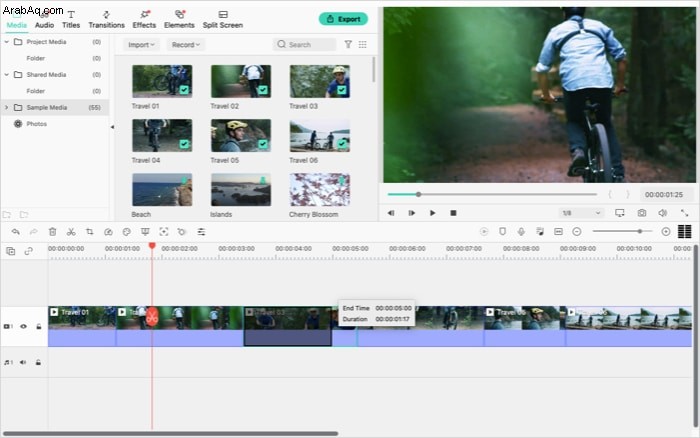Stop the preview playback
This screenshot has width=700, height=438.
tap(453, 213)
